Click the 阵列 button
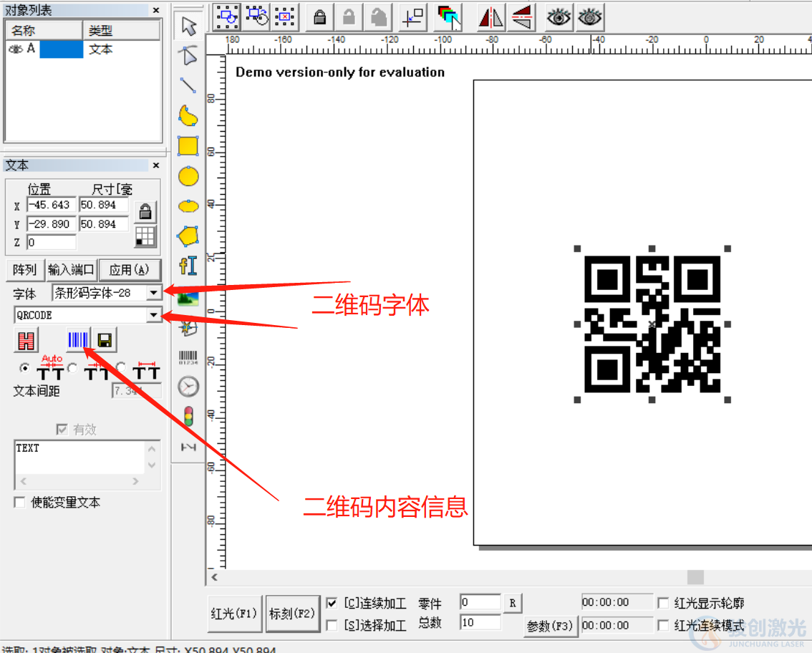Image resolution: width=812 pixels, height=653 pixels. (25, 270)
